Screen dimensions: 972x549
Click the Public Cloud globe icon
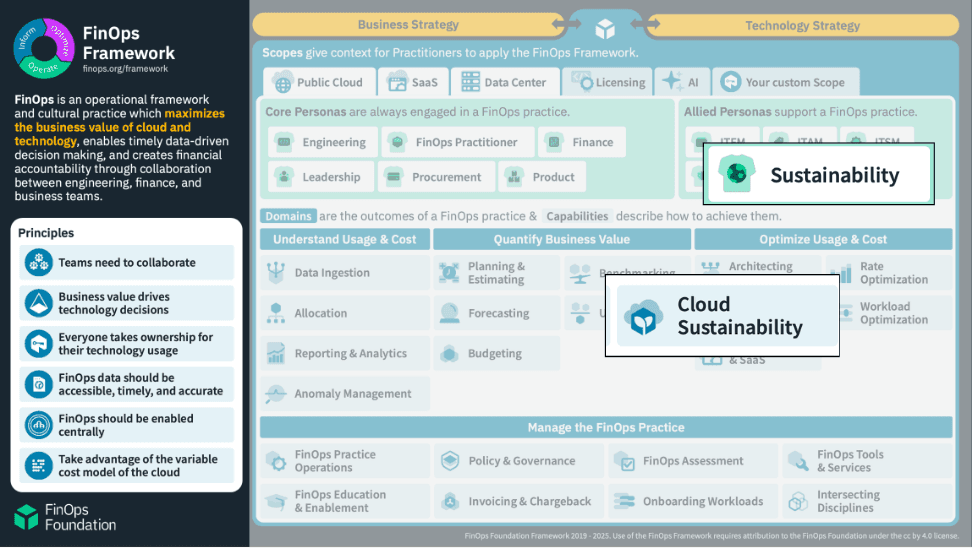(283, 82)
